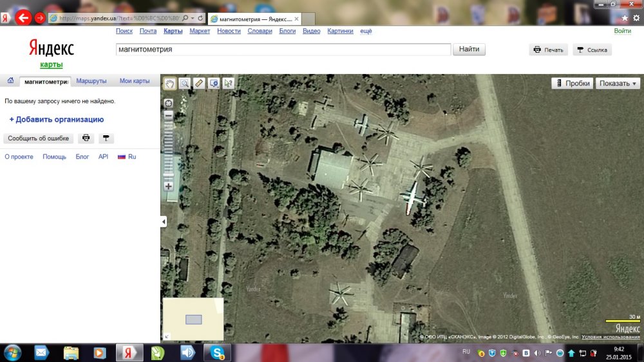This screenshot has height=362, width=644.
Task: Collapse the left sidebar with arrow handle
Action: coord(164,222)
